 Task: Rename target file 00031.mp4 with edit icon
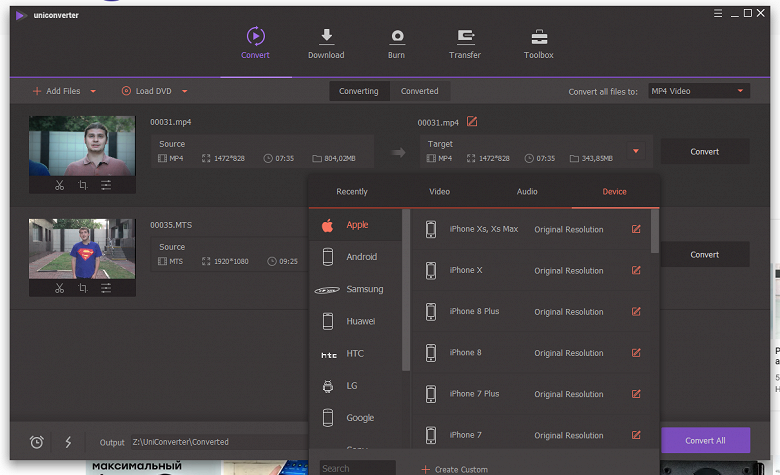(x=472, y=121)
